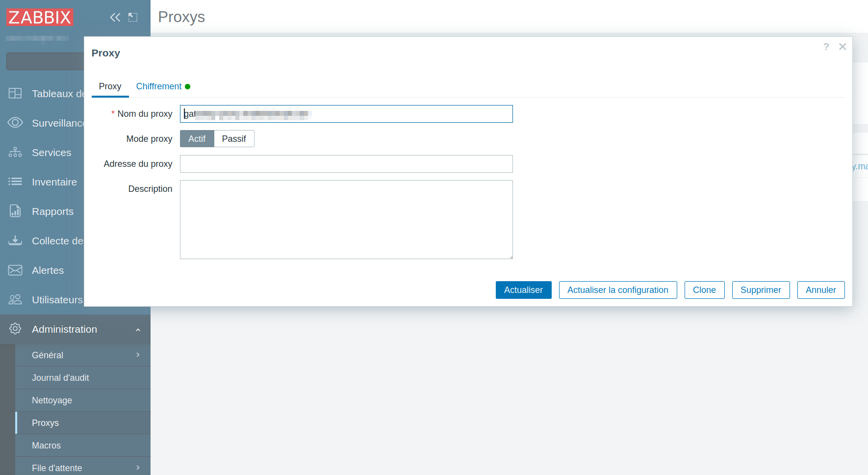Image resolution: width=868 pixels, height=475 pixels.
Task: Open Journal d'audit menu item
Action: click(60, 378)
